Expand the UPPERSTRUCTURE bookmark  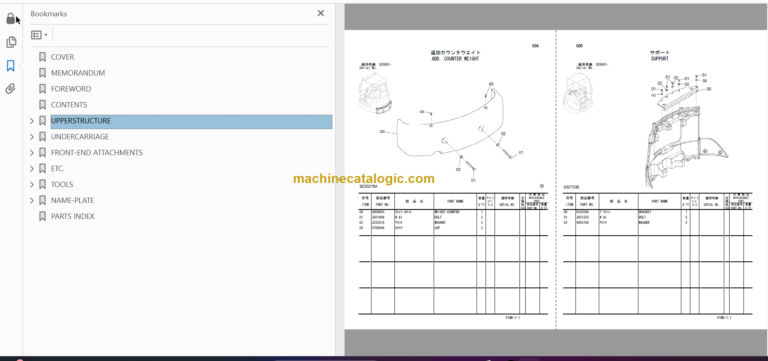click(x=32, y=121)
